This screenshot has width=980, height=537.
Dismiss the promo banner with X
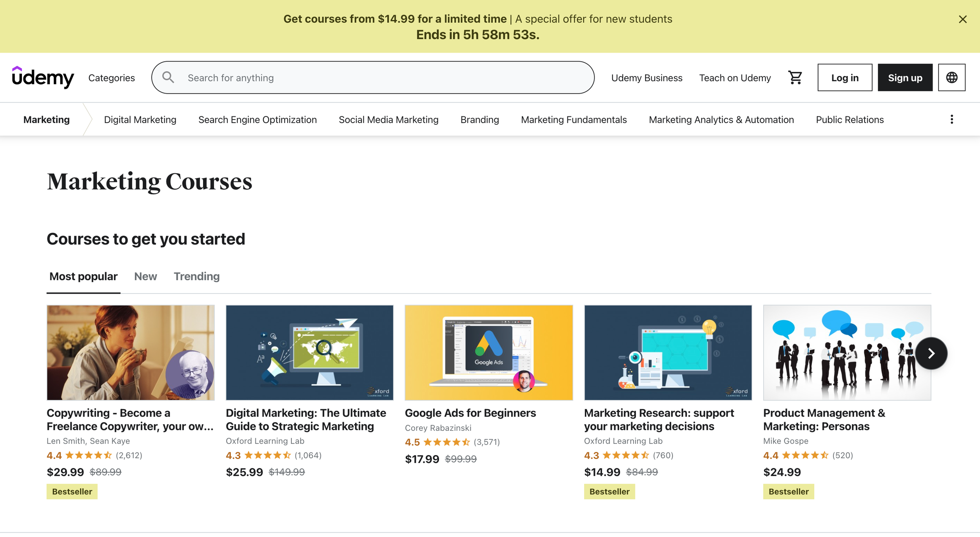pos(962,19)
